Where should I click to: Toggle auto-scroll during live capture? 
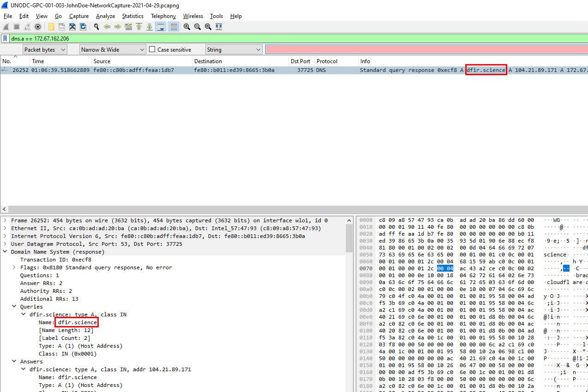(x=160, y=27)
